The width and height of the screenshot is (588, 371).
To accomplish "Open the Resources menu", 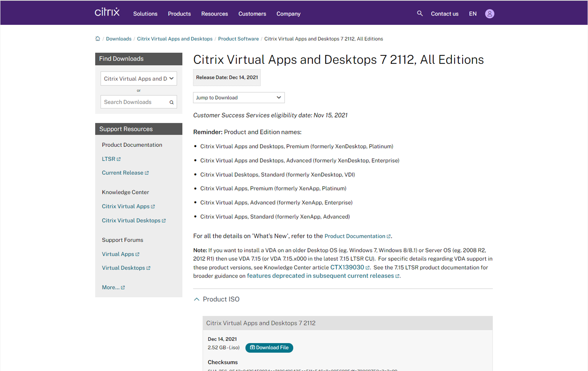I will [x=214, y=14].
